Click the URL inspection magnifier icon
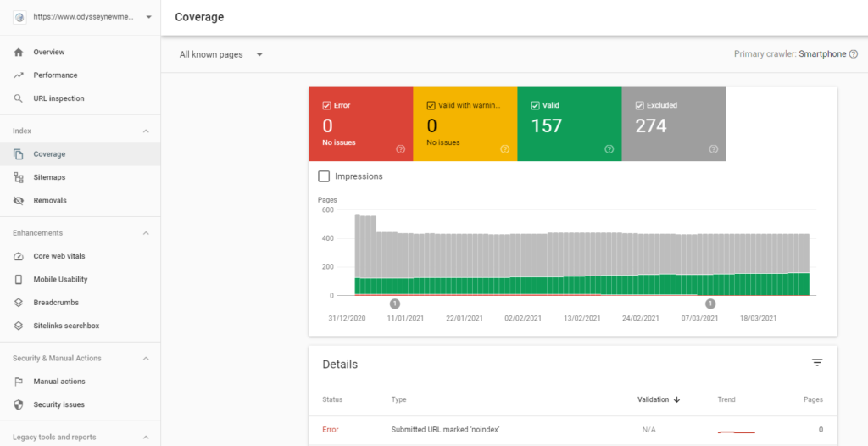The width and height of the screenshot is (868, 446). pyautogui.click(x=19, y=98)
